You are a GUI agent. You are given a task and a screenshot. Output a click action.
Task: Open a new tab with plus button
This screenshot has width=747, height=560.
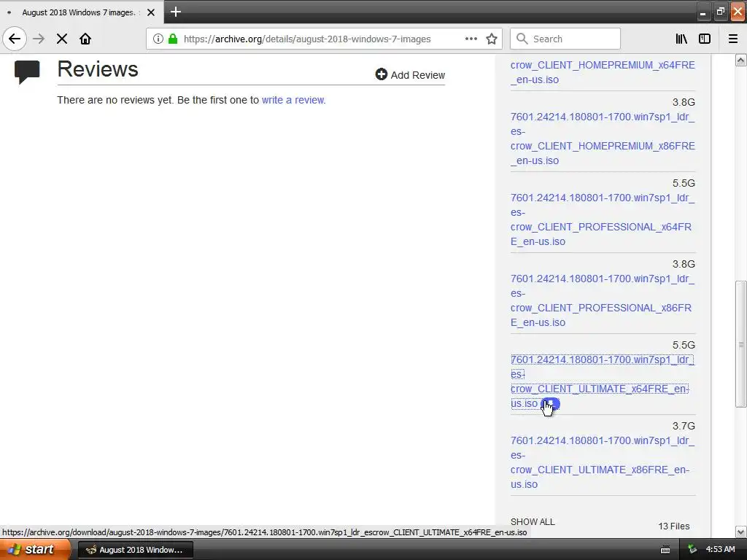[176, 12]
